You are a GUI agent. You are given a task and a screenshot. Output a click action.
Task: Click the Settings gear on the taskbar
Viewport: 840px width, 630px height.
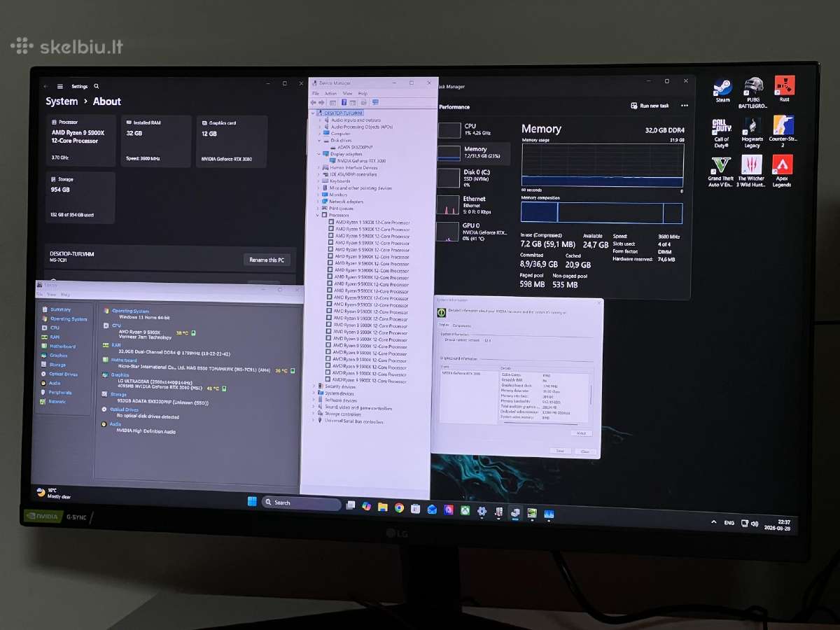coord(482,511)
